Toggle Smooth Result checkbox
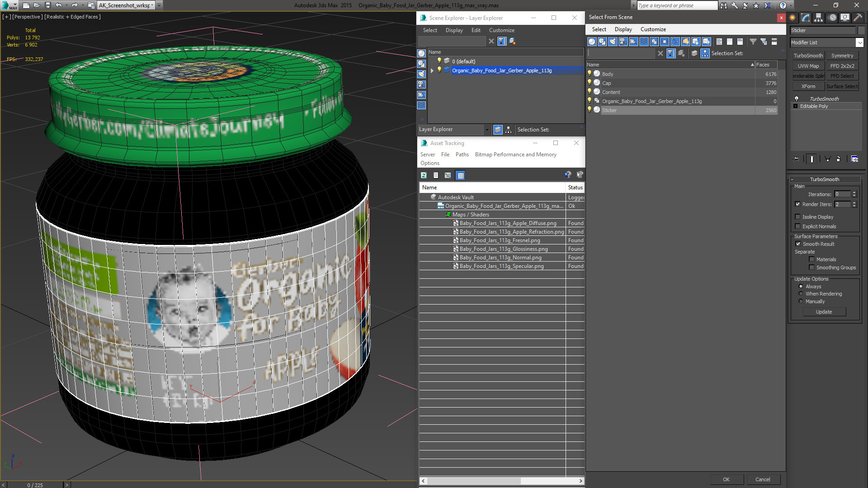 click(798, 244)
